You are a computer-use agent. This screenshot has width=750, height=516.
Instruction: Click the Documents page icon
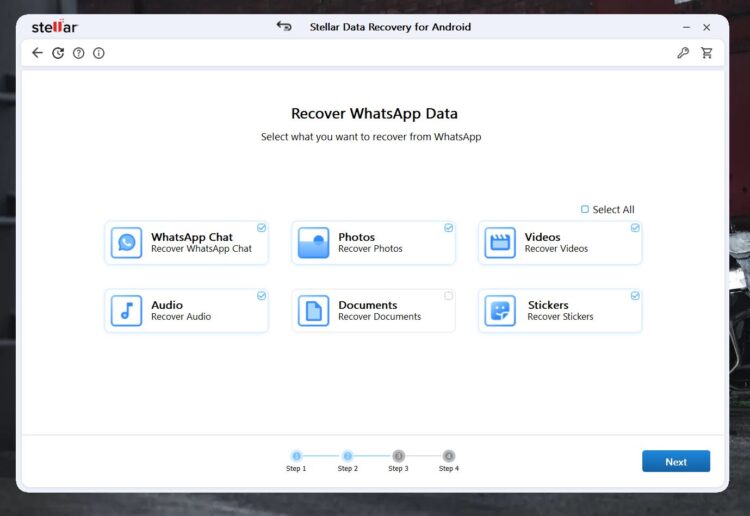tap(313, 310)
